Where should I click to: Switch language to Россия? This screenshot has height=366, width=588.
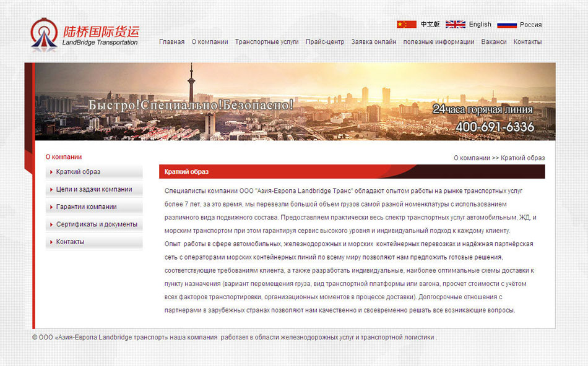[x=530, y=25]
